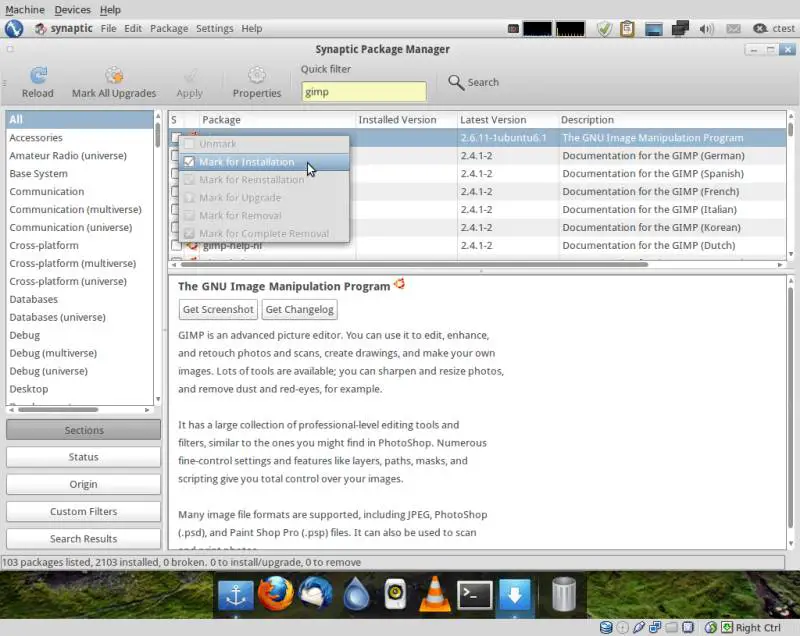Screen dimensions: 800x636
Task: Click description pane vertical scrollbar
Action: tap(790, 408)
